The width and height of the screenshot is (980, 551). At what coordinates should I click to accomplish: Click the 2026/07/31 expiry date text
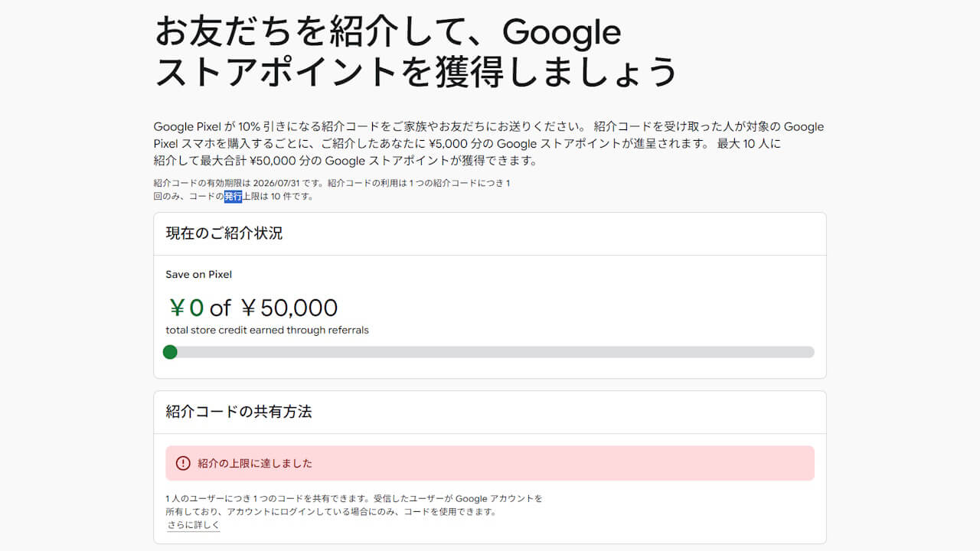point(277,183)
